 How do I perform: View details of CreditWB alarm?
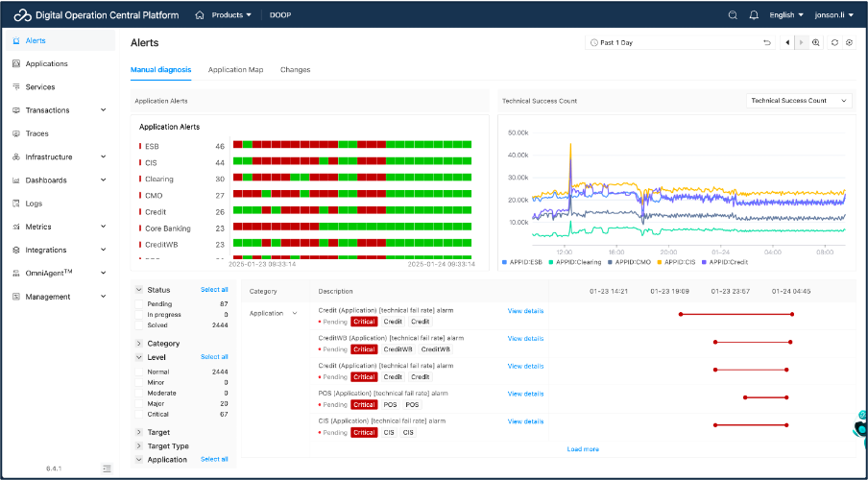525,339
